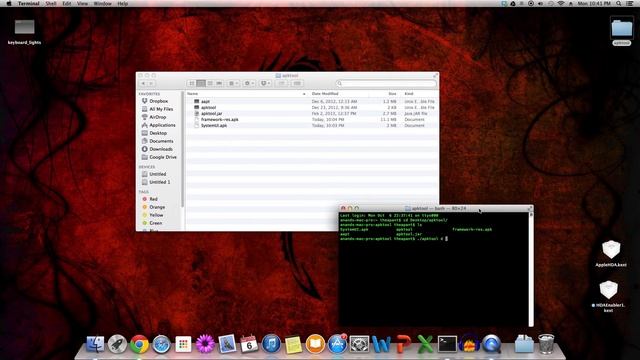Image resolution: width=640 pixels, height=360 pixels.
Task: Sort the file list by Name column
Action: [246, 94]
